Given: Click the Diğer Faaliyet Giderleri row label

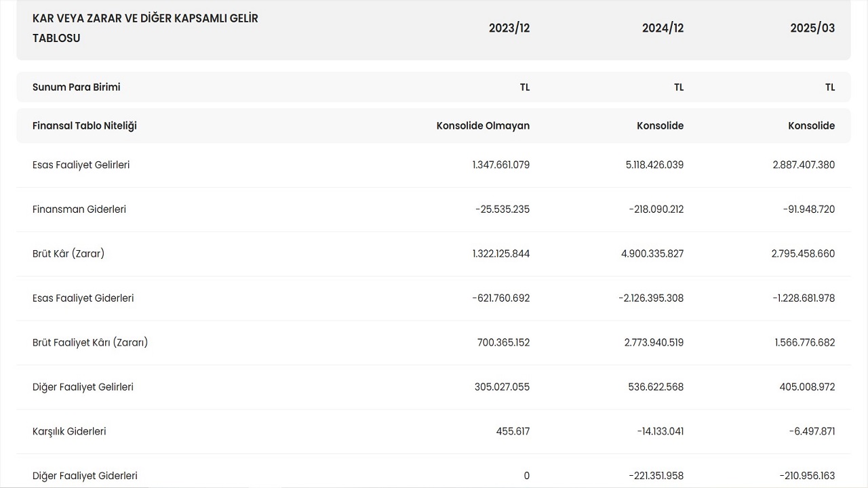Looking at the screenshot, I should coord(85,476).
